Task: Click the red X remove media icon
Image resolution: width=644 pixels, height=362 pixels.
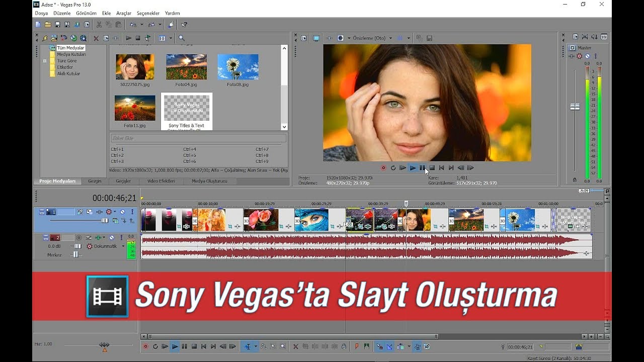Action: tap(96, 38)
